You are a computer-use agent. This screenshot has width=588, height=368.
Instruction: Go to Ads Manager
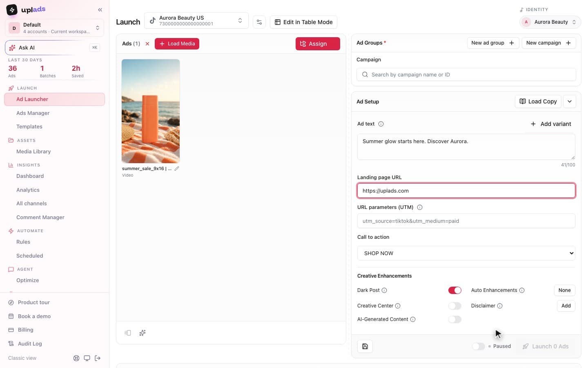pyautogui.click(x=33, y=113)
